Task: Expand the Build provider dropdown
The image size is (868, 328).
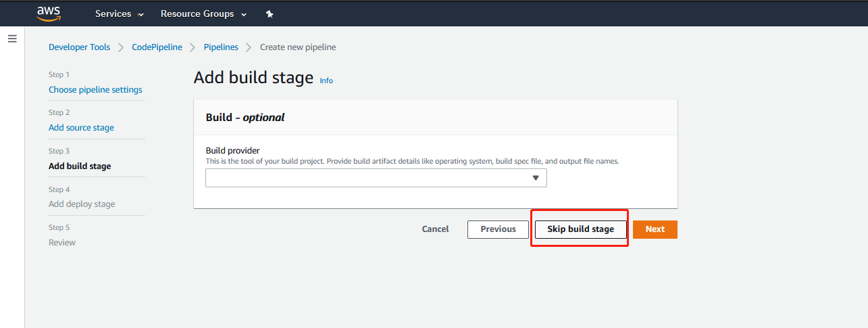Action: pyautogui.click(x=376, y=178)
